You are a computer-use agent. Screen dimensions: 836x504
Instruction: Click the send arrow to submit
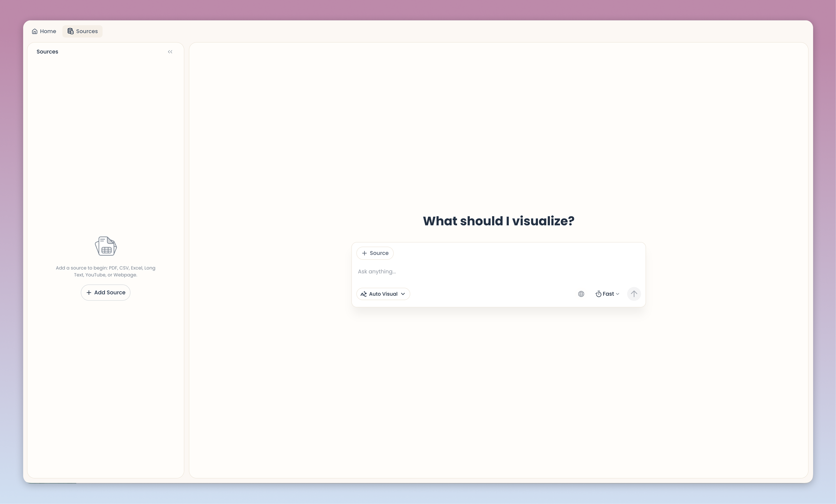coord(634,294)
